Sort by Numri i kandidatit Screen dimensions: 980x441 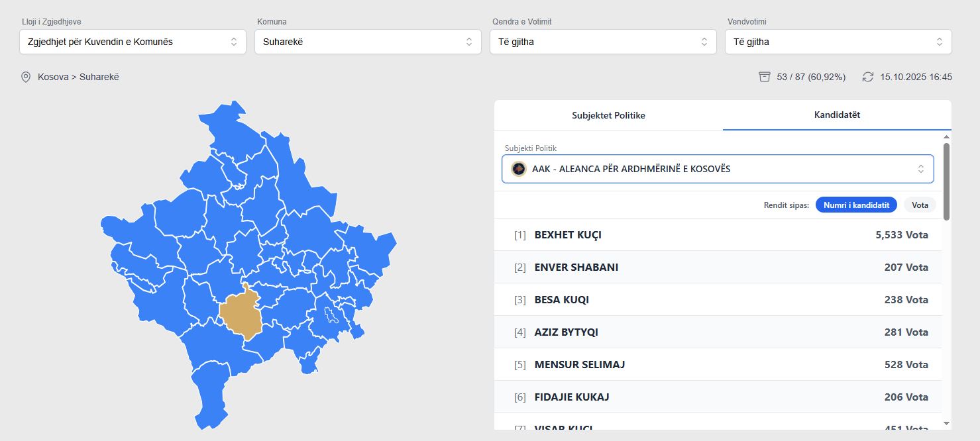(856, 205)
